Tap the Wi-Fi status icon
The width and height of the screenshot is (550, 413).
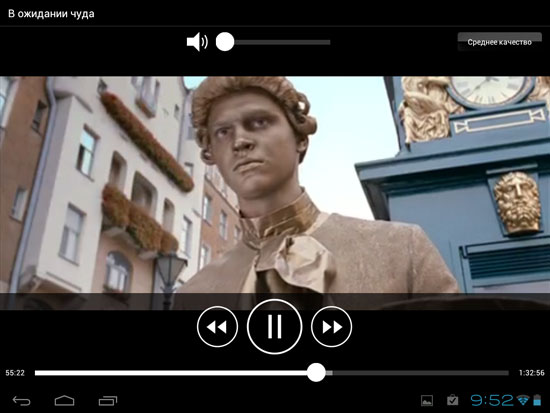point(523,400)
